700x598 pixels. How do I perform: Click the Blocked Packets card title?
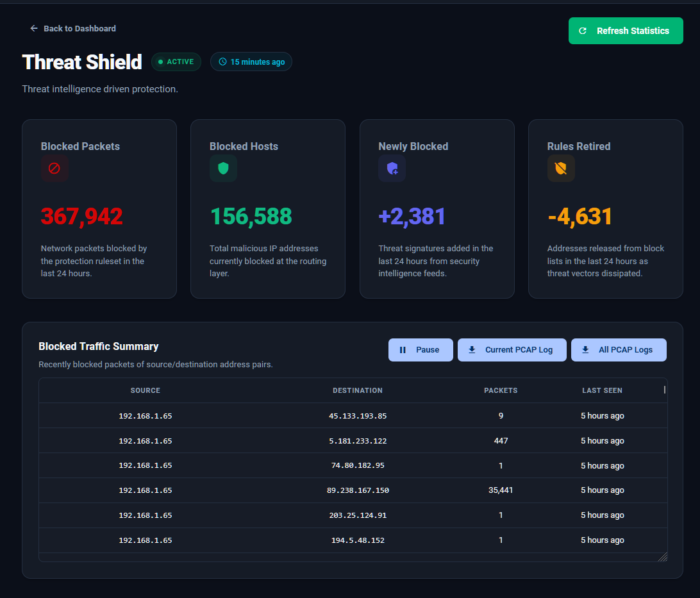[80, 146]
